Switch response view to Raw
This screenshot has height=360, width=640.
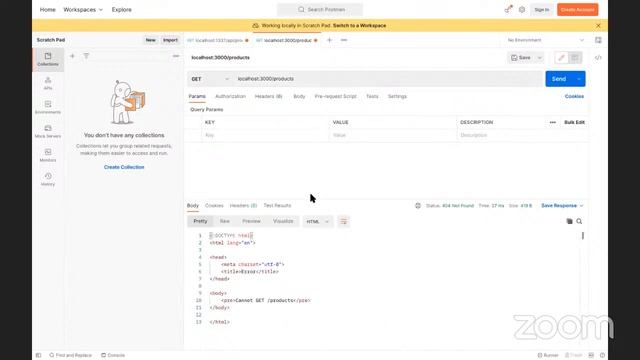click(x=224, y=221)
